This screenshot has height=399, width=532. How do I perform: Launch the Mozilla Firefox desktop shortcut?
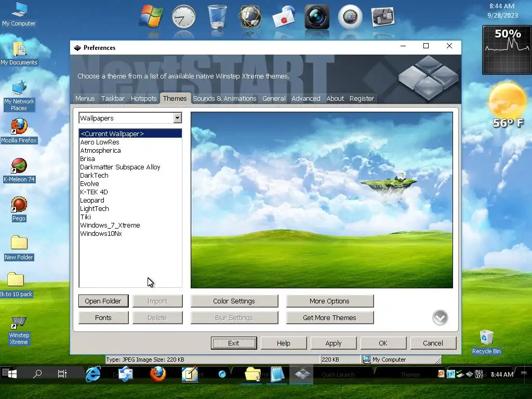(19, 131)
